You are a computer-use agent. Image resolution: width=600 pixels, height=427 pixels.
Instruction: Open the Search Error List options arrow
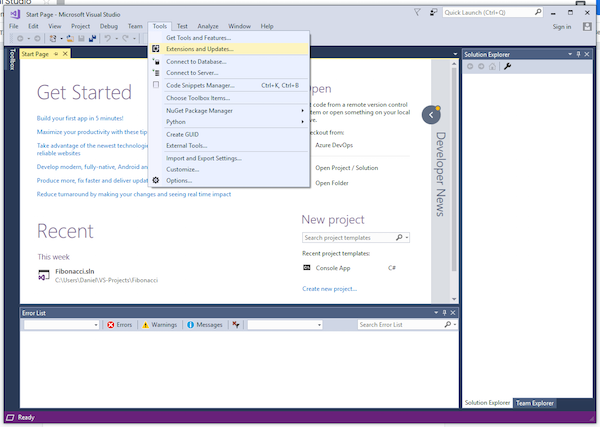tap(455, 324)
